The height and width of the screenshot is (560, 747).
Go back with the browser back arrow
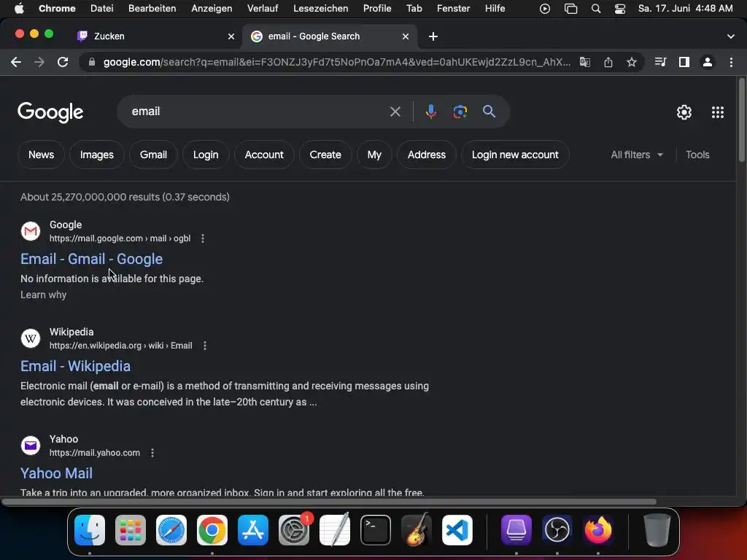click(16, 62)
